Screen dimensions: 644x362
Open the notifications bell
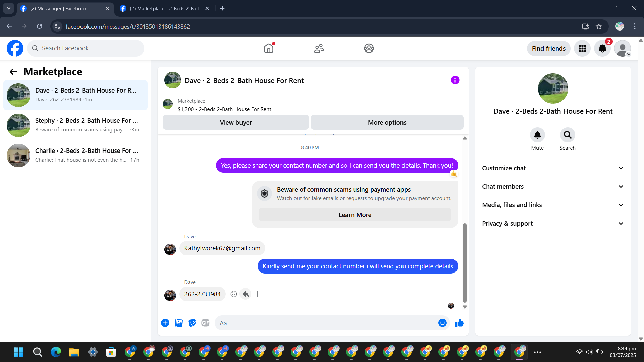(x=602, y=49)
